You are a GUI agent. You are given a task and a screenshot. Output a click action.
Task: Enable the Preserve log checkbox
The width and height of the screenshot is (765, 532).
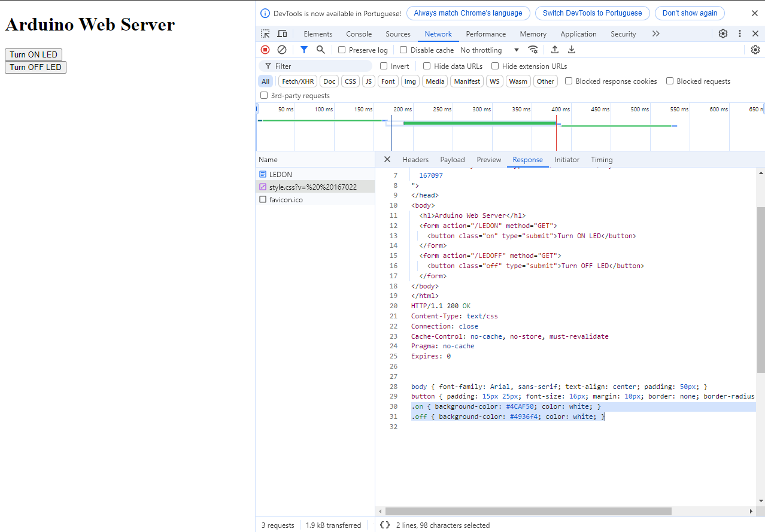(342, 50)
